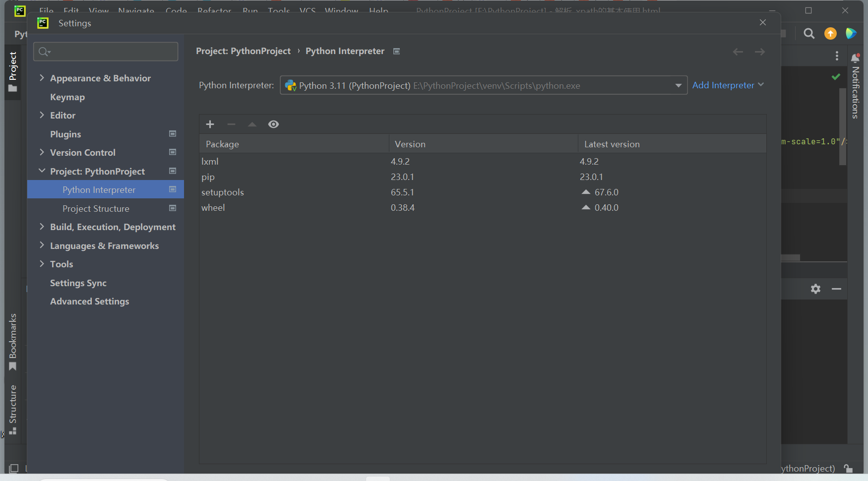Select the lxml package row

pos(210,161)
